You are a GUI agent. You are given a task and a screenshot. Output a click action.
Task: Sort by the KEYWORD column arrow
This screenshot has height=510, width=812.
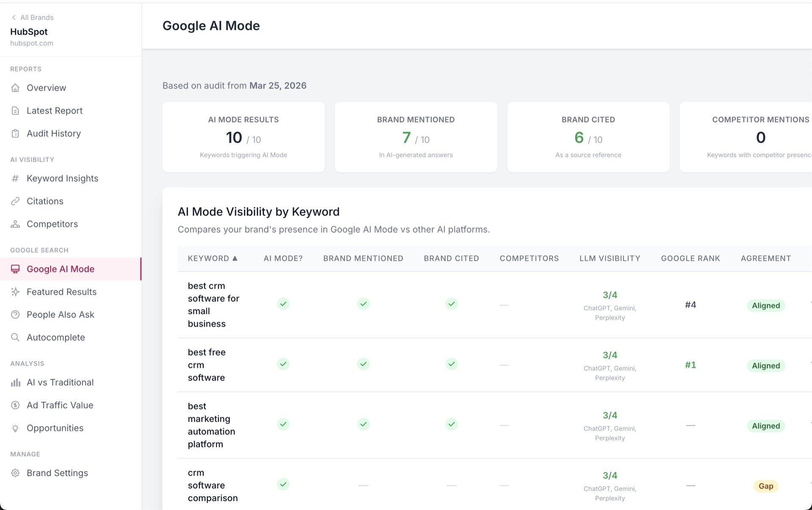[x=235, y=258]
